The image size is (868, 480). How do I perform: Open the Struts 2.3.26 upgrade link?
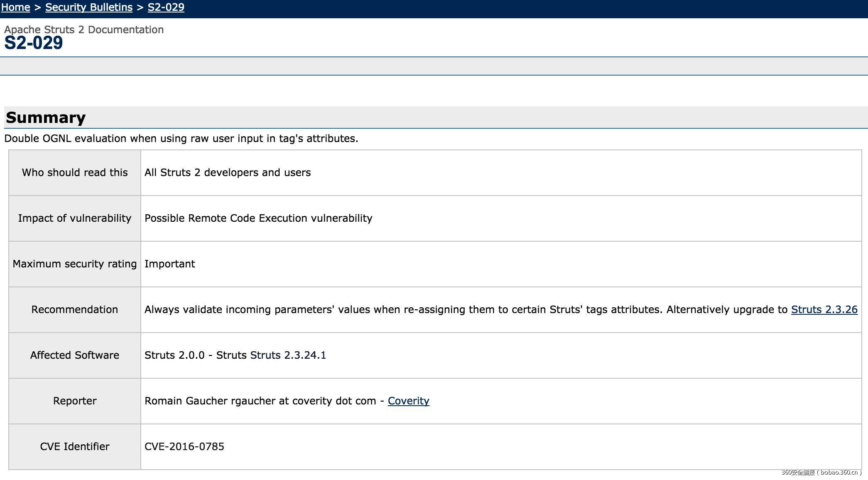click(x=824, y=310)
